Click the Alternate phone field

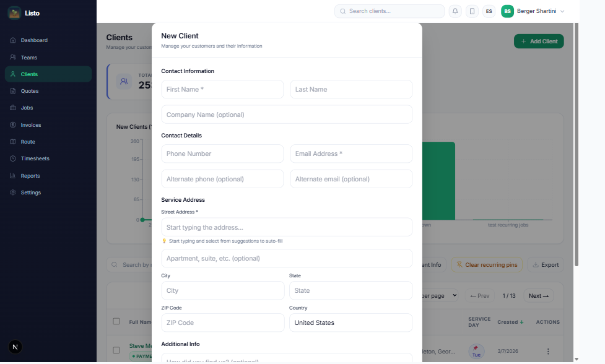click(x=222, y=179)
